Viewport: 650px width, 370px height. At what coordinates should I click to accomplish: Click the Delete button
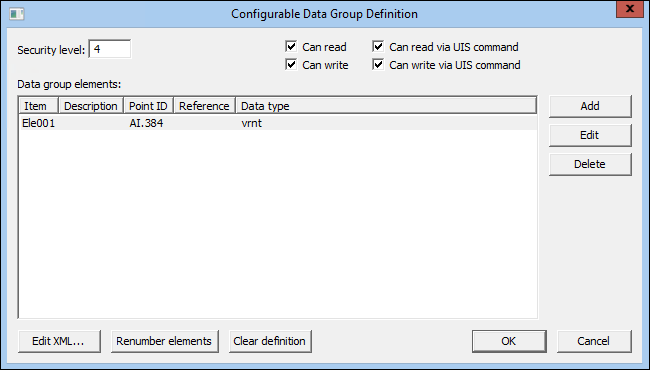590,164
